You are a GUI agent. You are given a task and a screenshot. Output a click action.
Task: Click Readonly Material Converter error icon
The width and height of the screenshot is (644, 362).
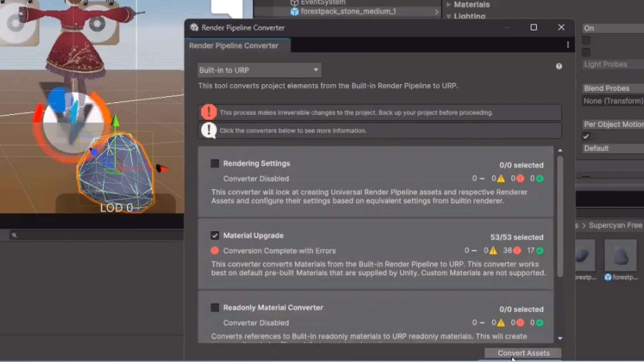[x=520, y=322]
